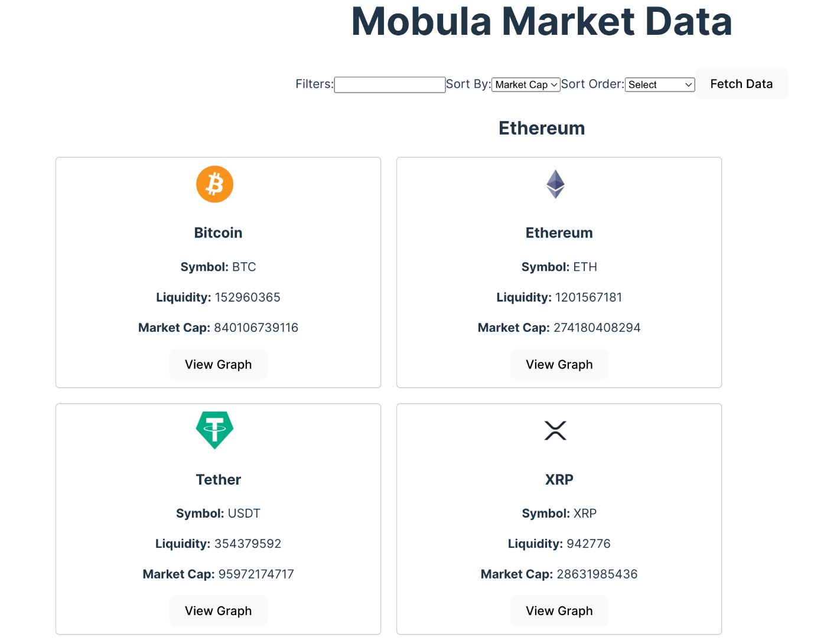
Task: Select the XRP card title
Action: [x=559, y=479]
